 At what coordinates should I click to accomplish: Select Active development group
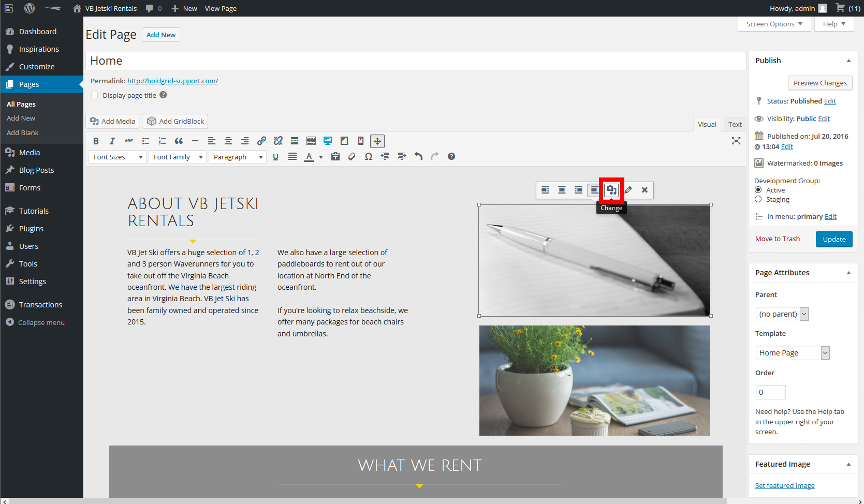tap(758, 190)
